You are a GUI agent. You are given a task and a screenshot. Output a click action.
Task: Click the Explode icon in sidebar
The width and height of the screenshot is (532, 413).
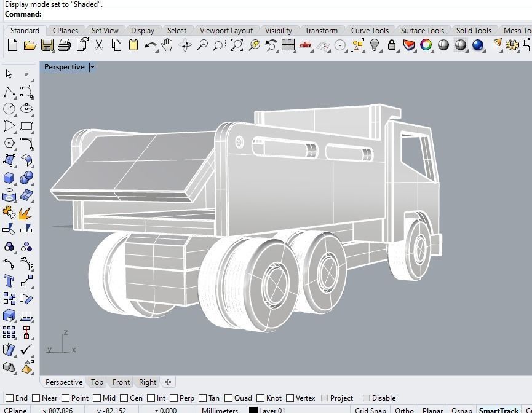point(26,213)
